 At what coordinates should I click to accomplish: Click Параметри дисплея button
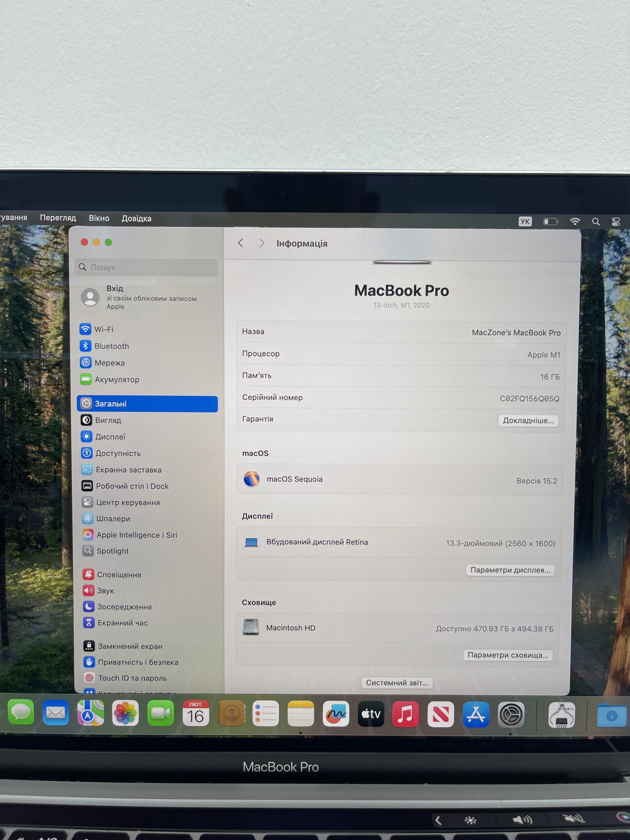pos(510,570)
